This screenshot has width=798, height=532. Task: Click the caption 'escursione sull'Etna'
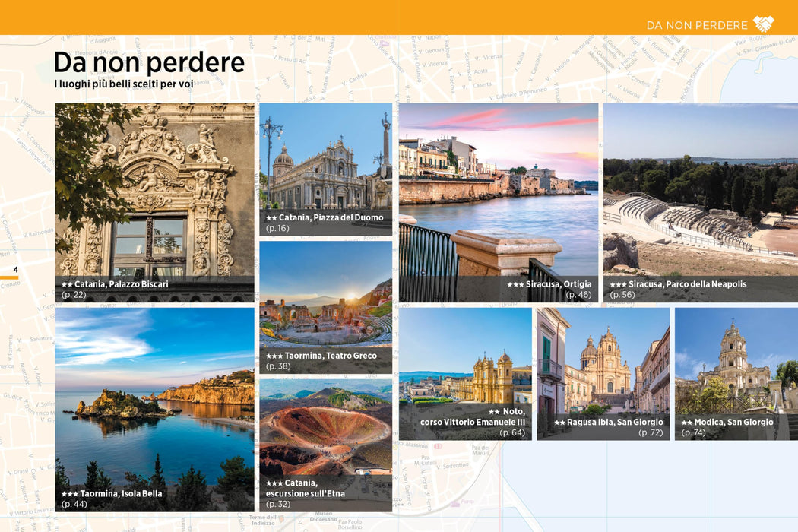click(x=306, y=493)
